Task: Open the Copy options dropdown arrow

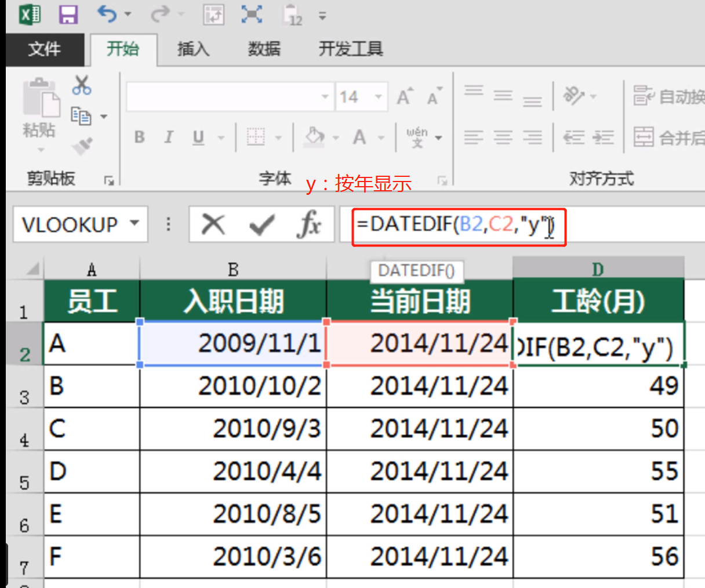Action: pos(104,117)
